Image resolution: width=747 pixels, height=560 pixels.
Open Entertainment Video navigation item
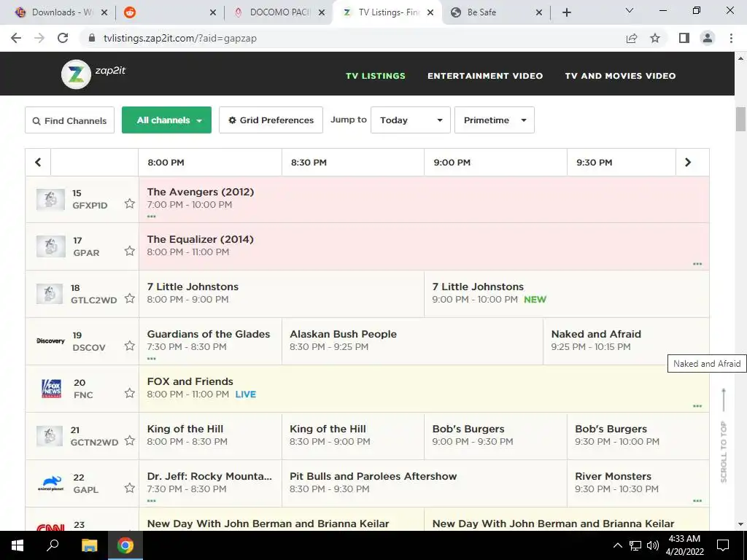point(485,76)
